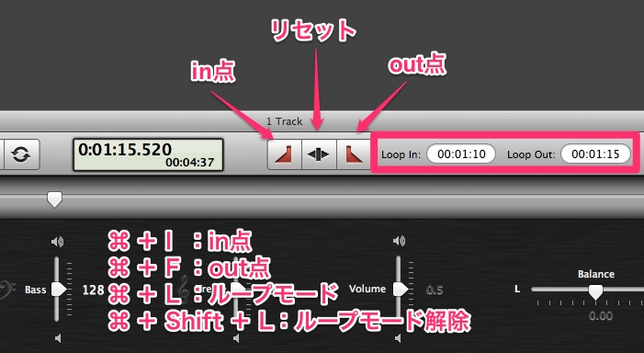Click the Bass slider handle

pyautogui.click(x=59, y=289)
